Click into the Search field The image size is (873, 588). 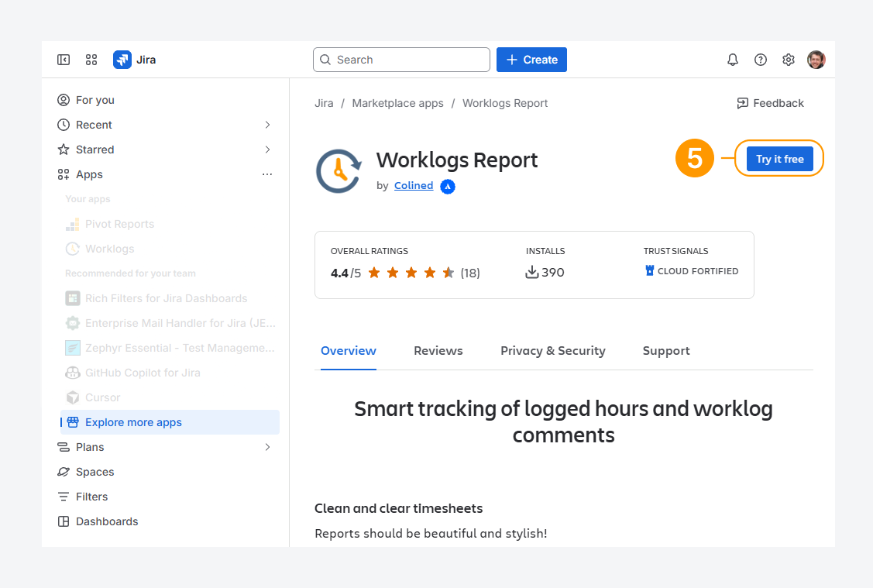(401, 60)
